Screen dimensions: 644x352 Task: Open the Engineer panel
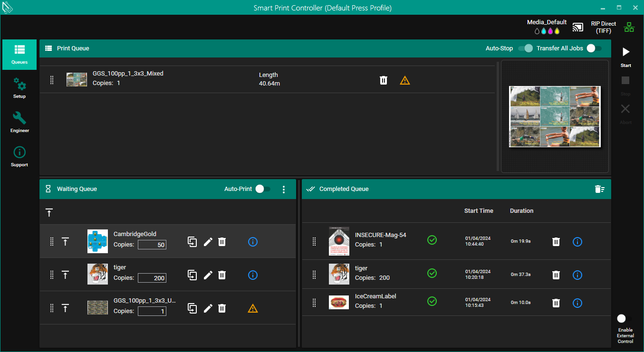coord(19,122)
